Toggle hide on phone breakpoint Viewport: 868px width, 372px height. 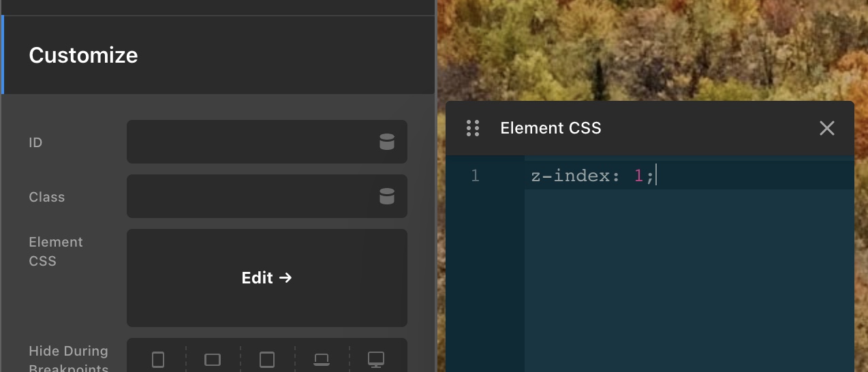point(158,359)
